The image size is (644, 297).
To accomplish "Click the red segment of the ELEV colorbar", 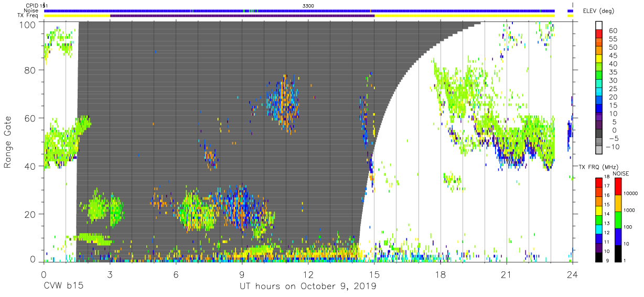I will point(599,35).
